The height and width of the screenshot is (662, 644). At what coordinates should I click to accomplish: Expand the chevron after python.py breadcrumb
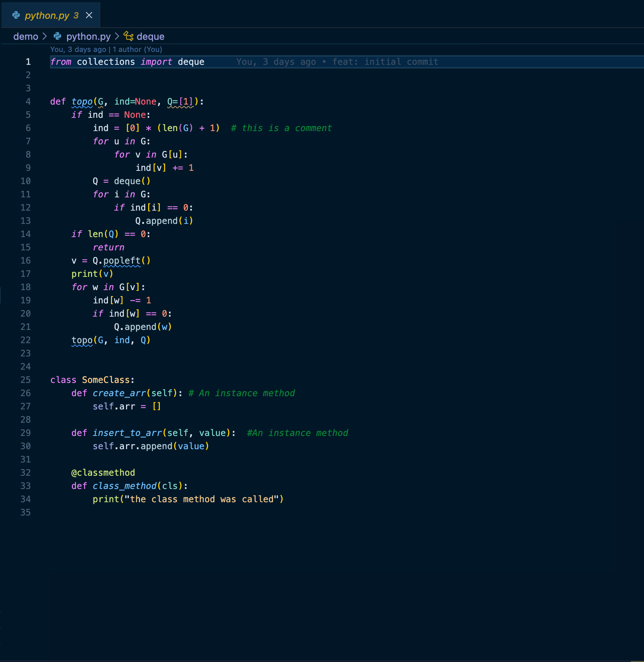117,36
